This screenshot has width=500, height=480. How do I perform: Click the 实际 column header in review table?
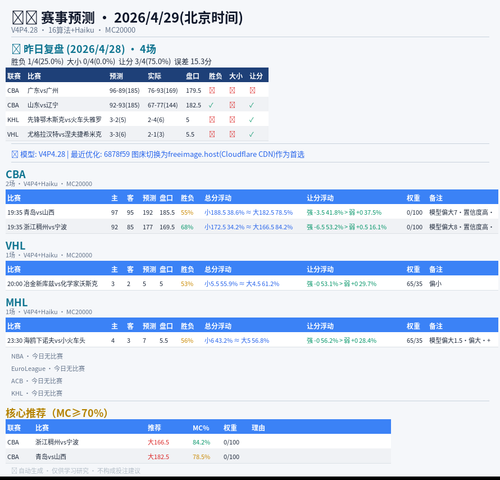(x=154, y=76)
